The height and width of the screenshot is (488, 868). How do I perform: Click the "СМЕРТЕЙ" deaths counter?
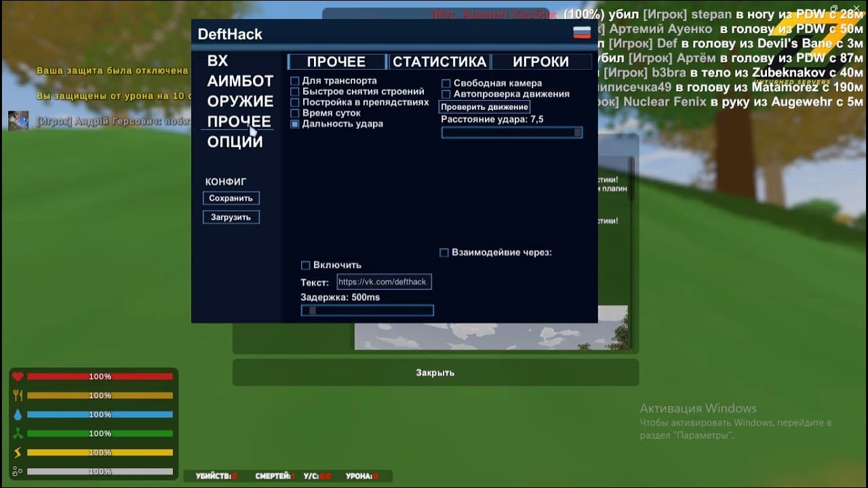pyautogui.click(x=276, y=476)
